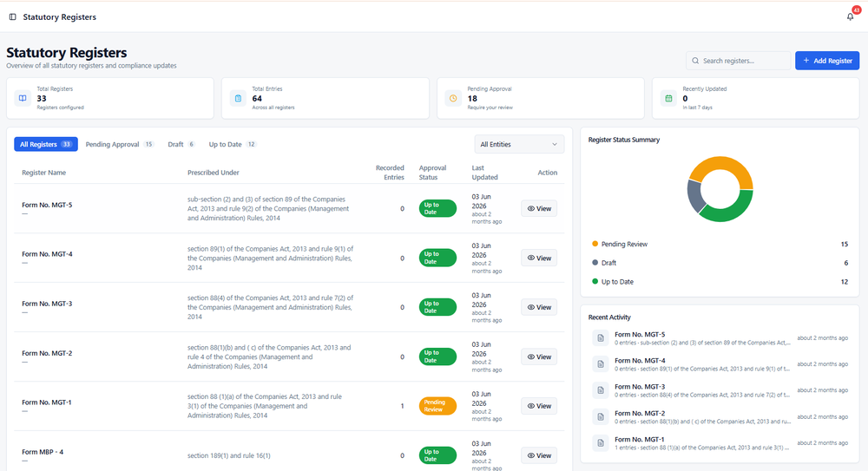Image resolution: width=868 pixels, height=471 pixels.
Task: Click Form No. MGT-3 in the table
Action: [47, 304]
